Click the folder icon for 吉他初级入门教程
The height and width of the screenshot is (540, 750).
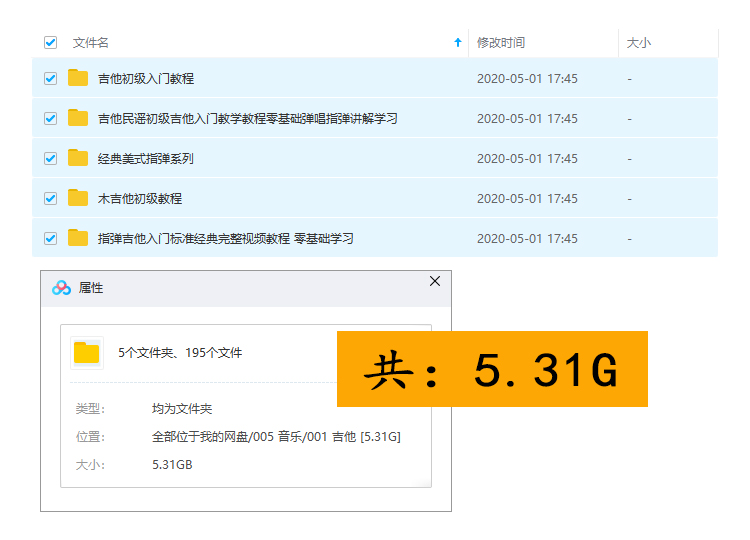pos(78,78)
